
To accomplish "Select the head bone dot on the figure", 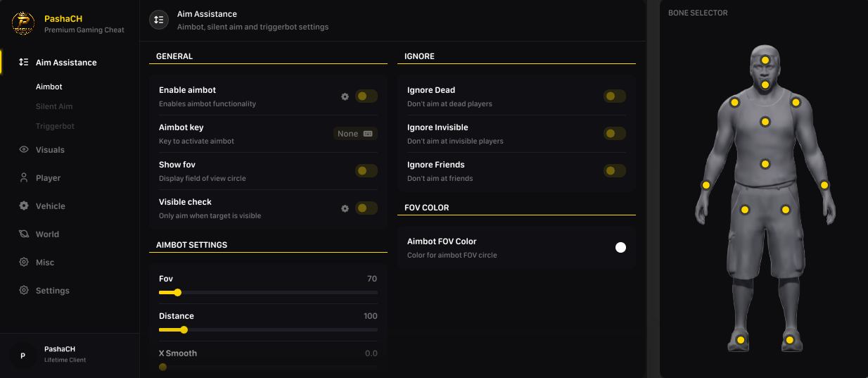I will [765, 60].
